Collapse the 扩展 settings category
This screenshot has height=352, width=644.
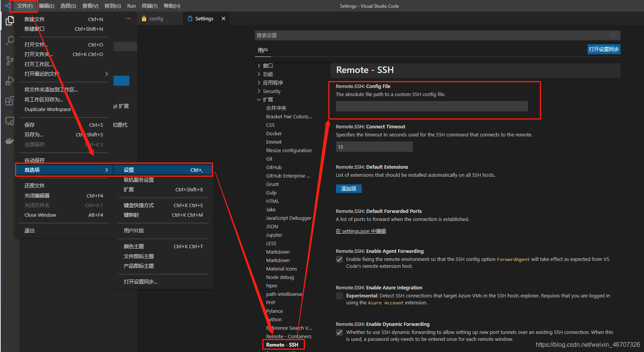point(259,100)
